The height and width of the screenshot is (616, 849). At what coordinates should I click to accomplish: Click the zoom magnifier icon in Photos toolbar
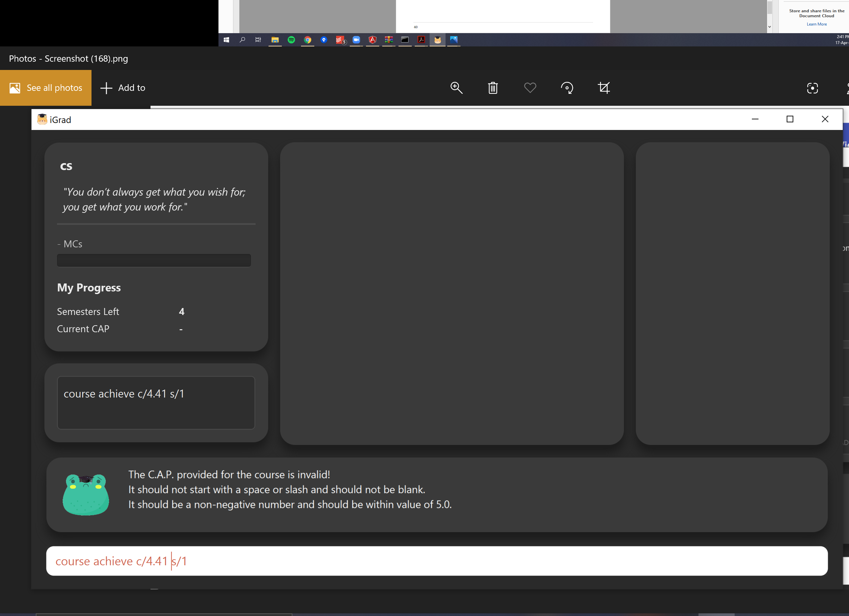click(456, 88)
